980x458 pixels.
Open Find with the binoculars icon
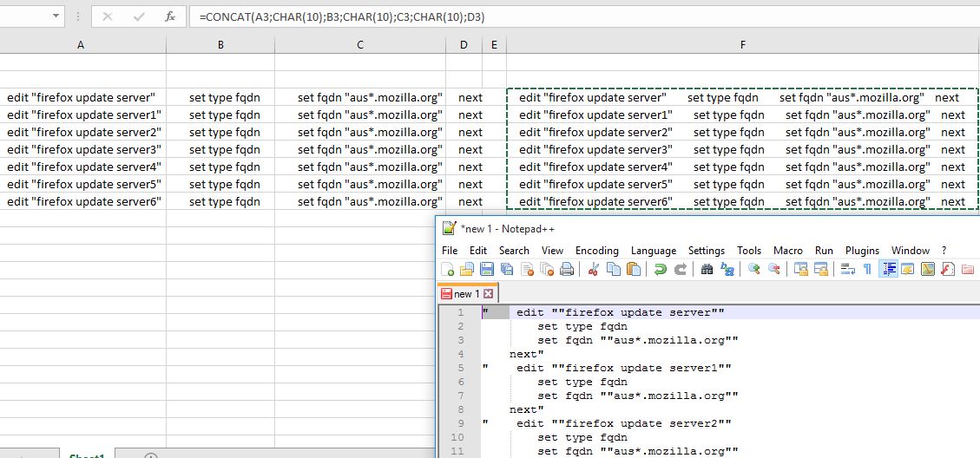pyautogui.click(x=707, y=269)
